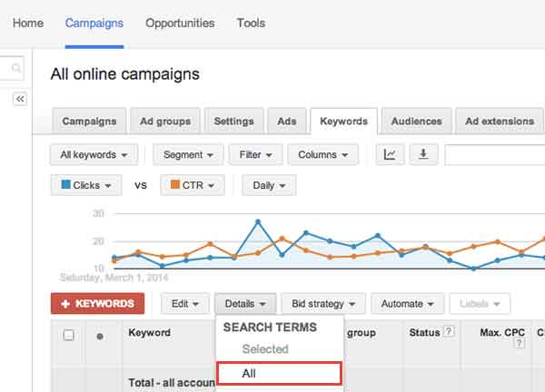Toggle the select-all keywords checkbox

68,335
